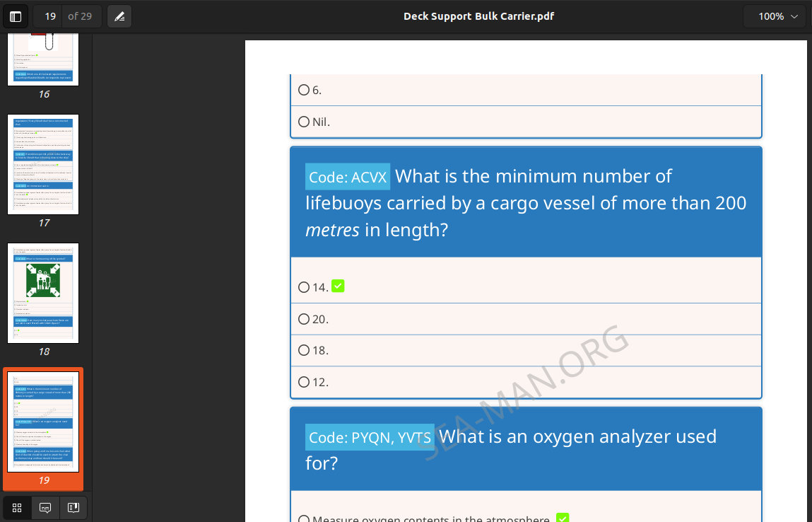Screen dimensions: 812x522
Task: Open page 17 thumbnail
Action: pos(43,164)
